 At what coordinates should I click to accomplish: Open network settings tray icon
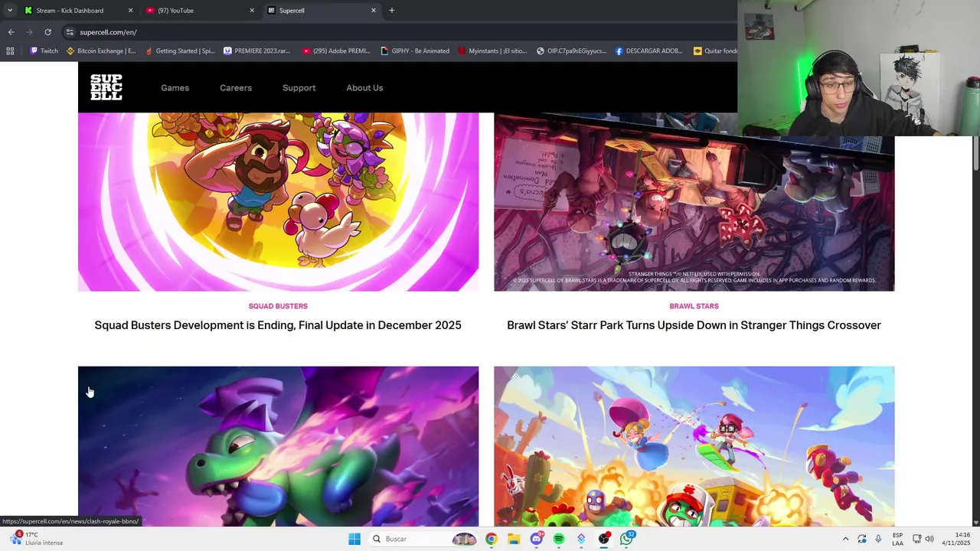[916, 539]
